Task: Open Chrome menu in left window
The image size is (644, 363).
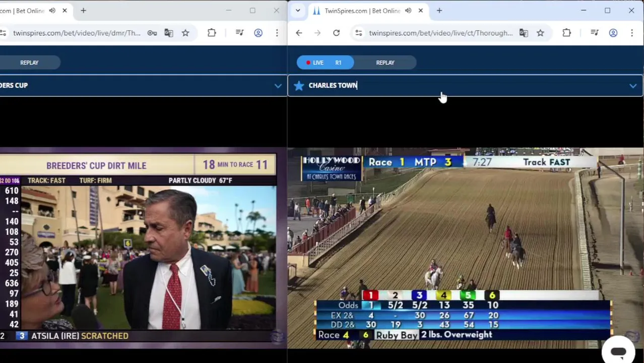Action: (x=277, y=33)
